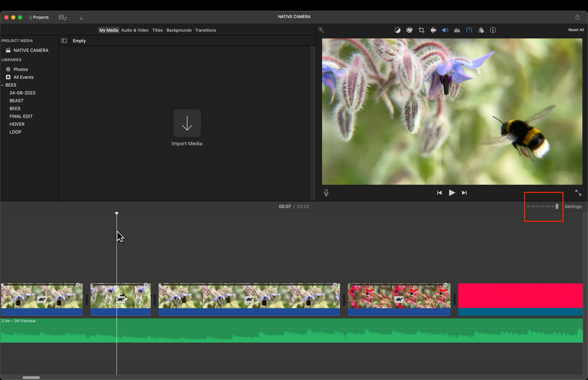The height and width of the screenshot is (380, 588).
Task: Toggle the voiceover microphone recording
Action: click(x=326, y=193)
